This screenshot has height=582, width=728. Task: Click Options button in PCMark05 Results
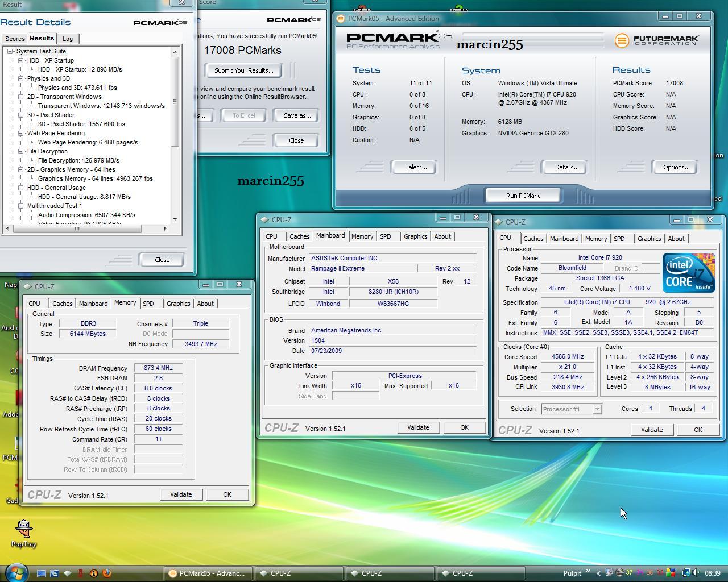(x=676, y=167)
